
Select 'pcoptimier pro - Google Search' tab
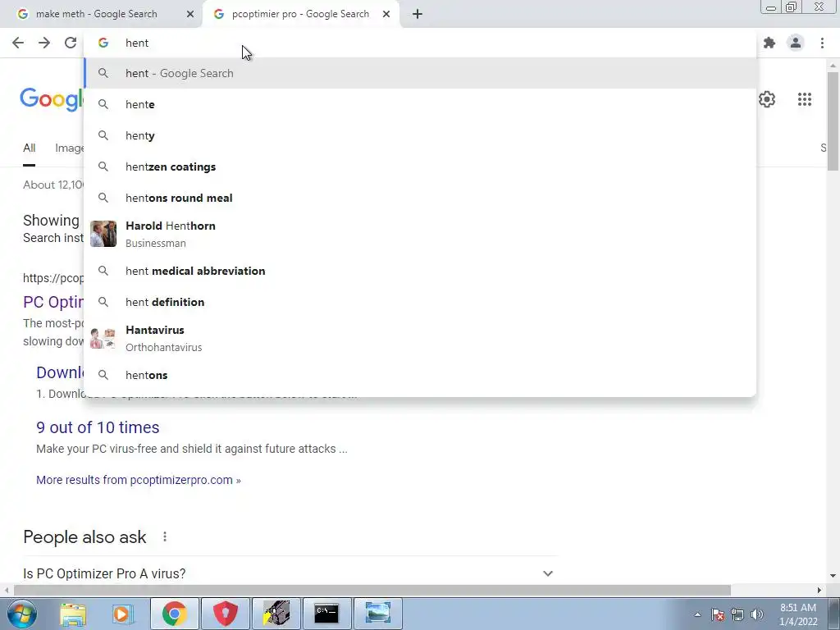pos(300,14)
